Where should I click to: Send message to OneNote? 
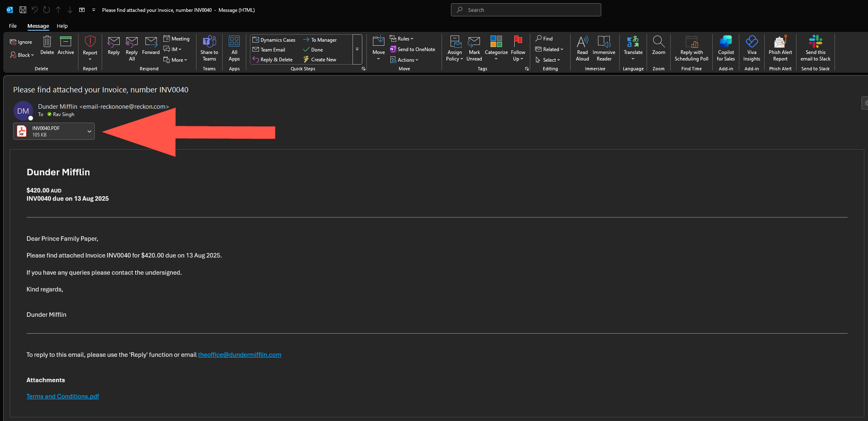pos(413,49)
